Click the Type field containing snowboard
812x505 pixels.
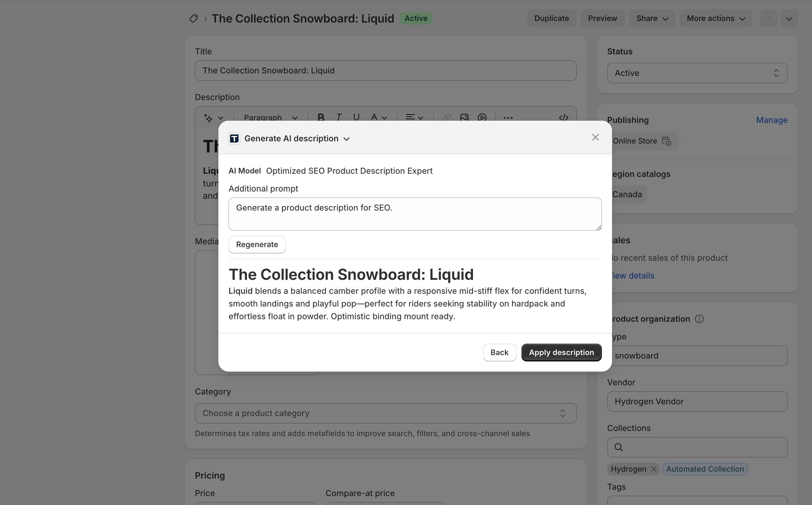[699, 356]
